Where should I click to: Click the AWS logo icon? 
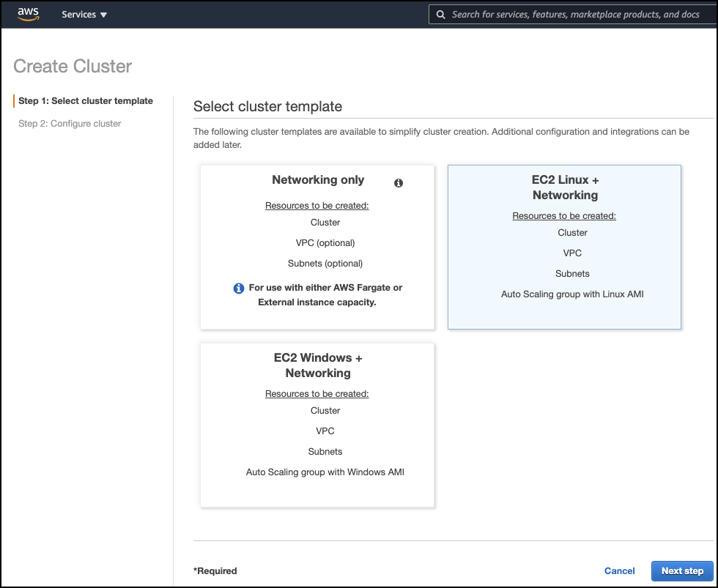28,14
